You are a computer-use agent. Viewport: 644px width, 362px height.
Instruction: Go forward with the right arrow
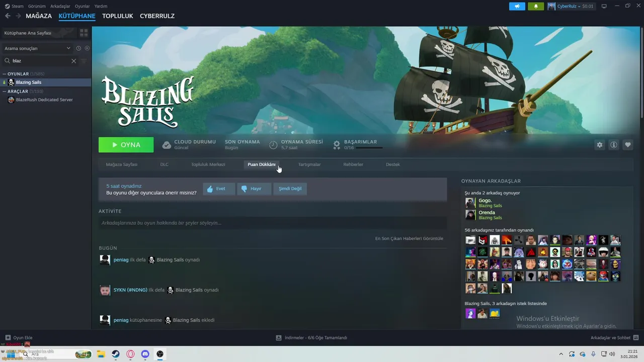[18, 16]
